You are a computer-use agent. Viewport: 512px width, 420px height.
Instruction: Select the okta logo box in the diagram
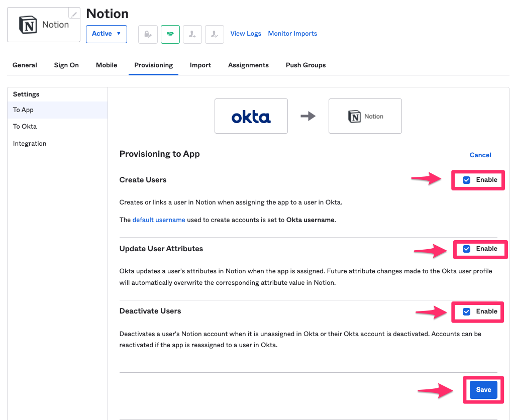click(251, 116)
